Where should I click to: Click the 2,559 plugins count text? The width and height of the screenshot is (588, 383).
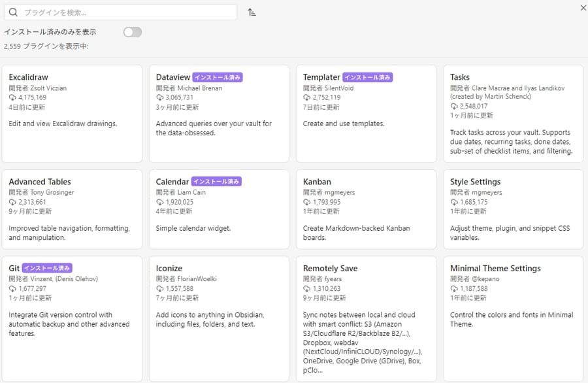(46, 46)
